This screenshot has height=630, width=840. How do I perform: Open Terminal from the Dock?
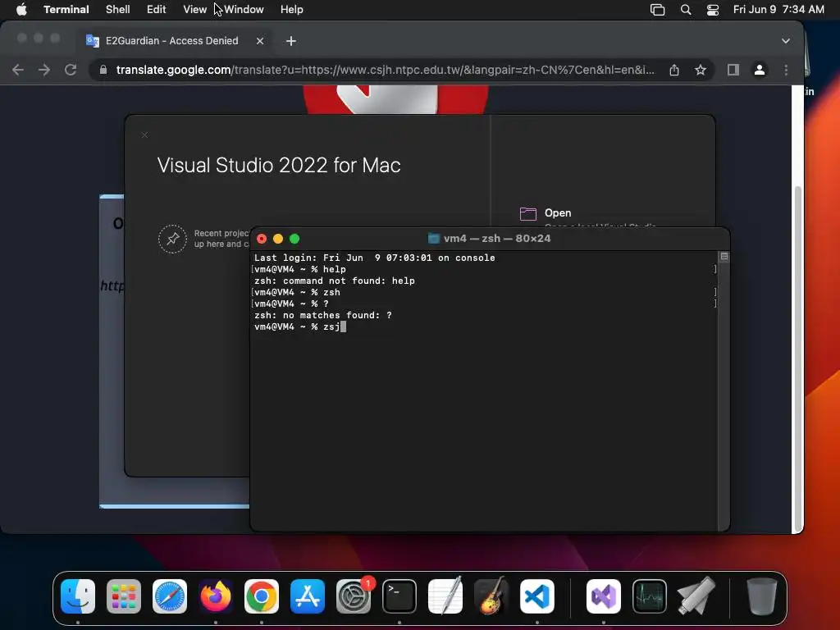pos(399,596)
